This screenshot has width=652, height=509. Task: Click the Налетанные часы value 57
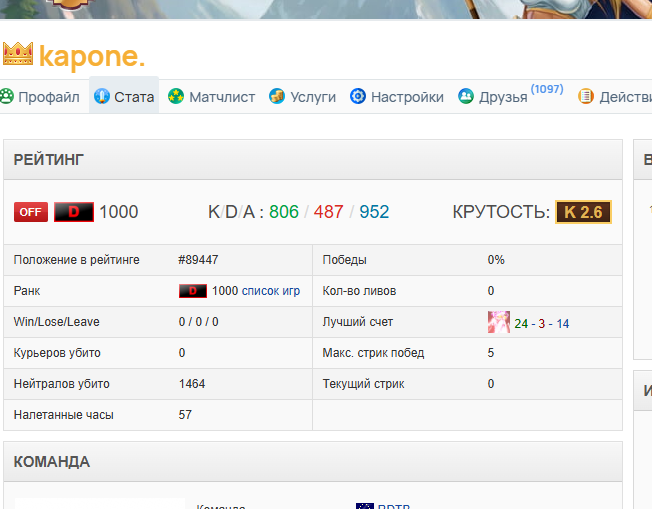click(185, 415)
